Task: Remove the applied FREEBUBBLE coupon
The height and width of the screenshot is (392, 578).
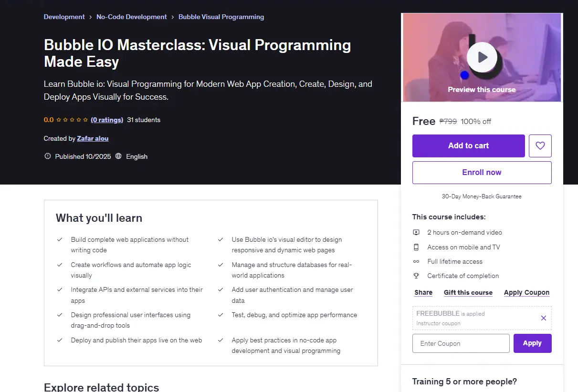Action: pyautogui.click(x=544, y=318)
